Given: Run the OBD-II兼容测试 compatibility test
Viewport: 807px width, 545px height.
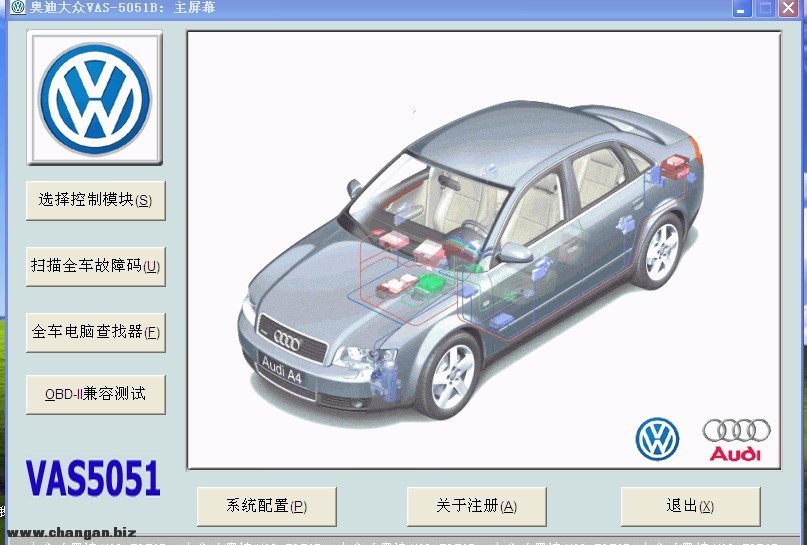Looking at the screenshot, I should pos(96,394).
